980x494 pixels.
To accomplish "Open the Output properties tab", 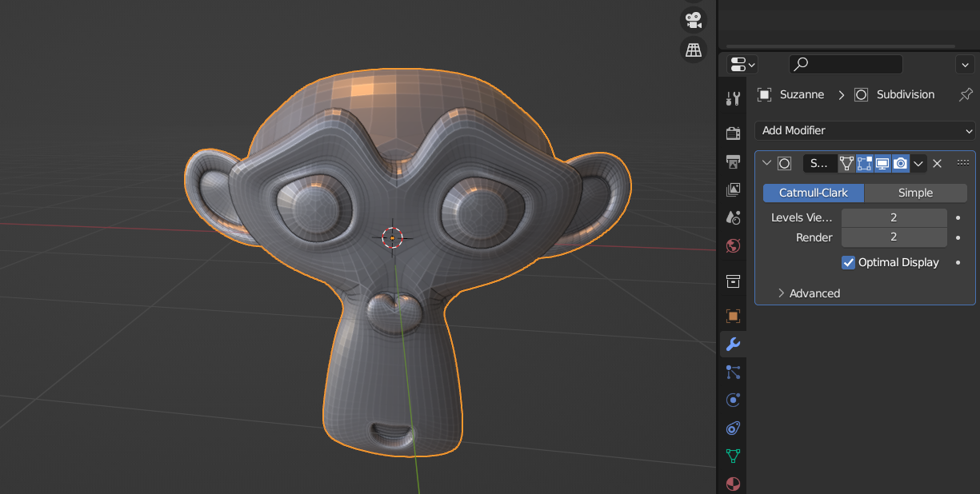I will pos(733,162).
